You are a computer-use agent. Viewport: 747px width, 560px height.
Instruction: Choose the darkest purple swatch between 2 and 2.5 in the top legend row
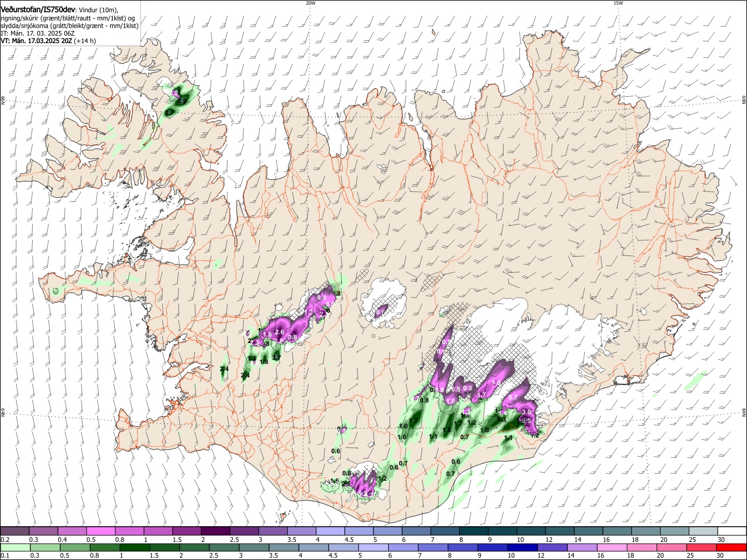[215, 531]
